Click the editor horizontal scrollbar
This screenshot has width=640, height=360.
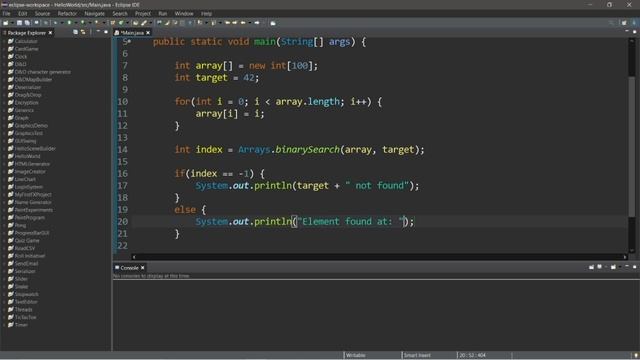pyautogui.click(x=380, y=257)
